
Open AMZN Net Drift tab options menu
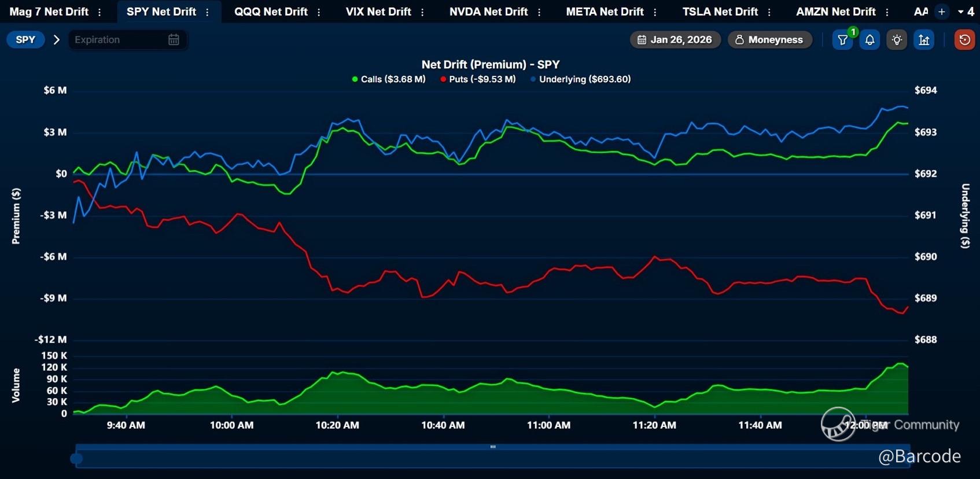pyautogui.click(x=887, y=12)
